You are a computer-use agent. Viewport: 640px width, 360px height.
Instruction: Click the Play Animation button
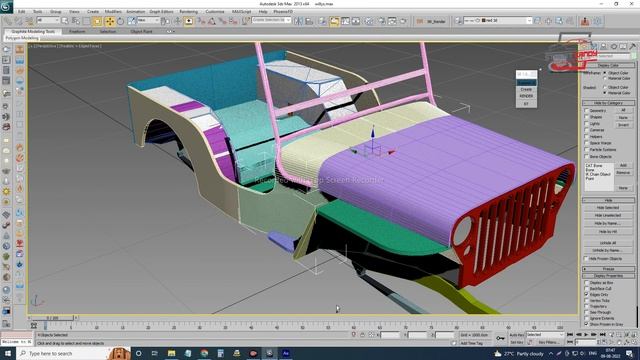(586, 335)
